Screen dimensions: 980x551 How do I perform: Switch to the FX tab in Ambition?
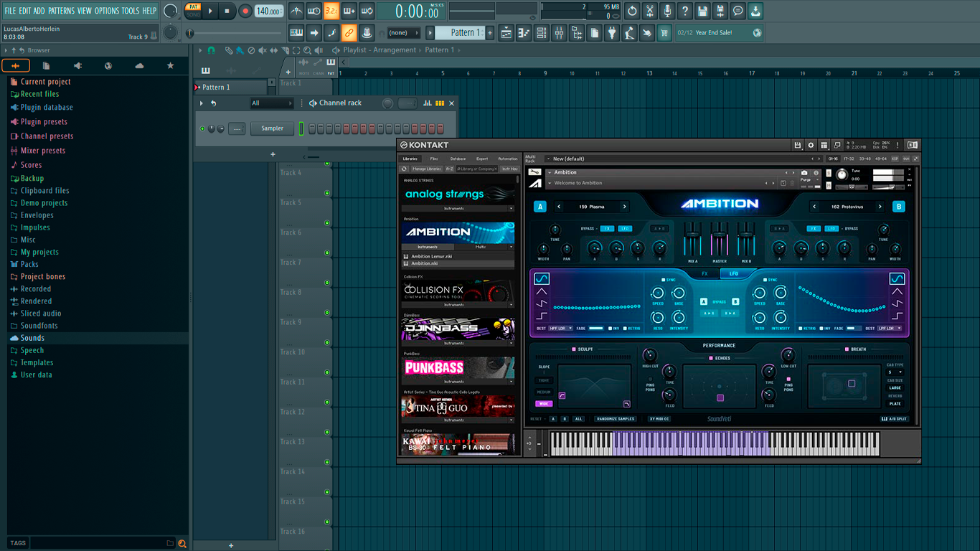[x=705, y=273]
